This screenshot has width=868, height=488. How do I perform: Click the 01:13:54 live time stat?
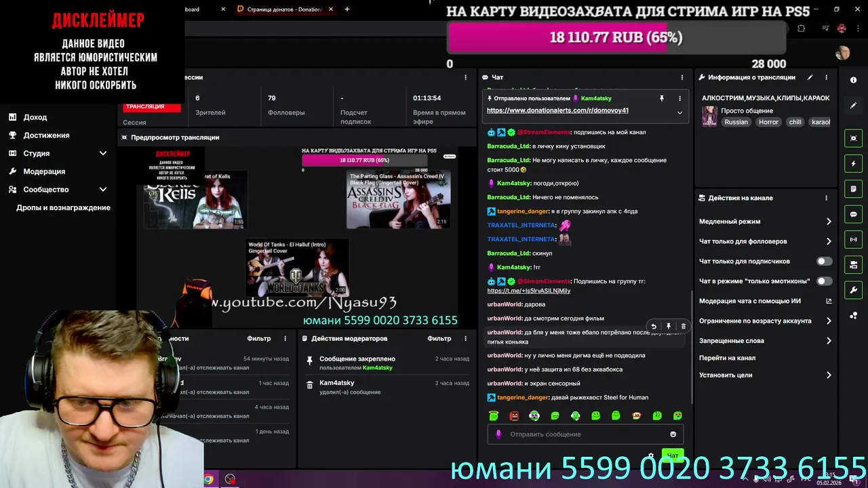coord(439,109)
